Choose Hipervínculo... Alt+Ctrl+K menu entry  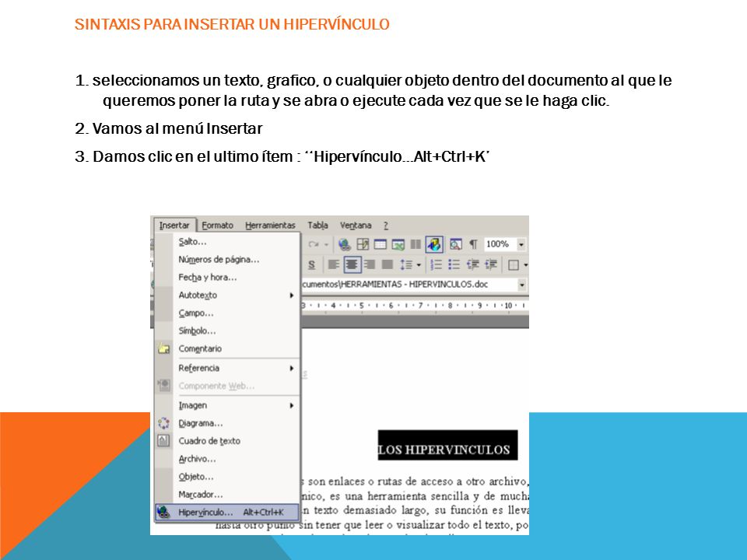pos(227,513)
